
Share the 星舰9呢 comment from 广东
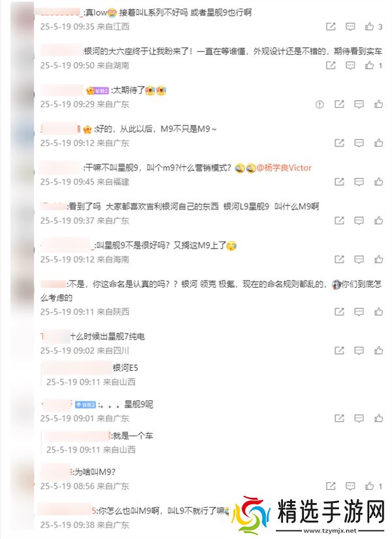[339, 419]
